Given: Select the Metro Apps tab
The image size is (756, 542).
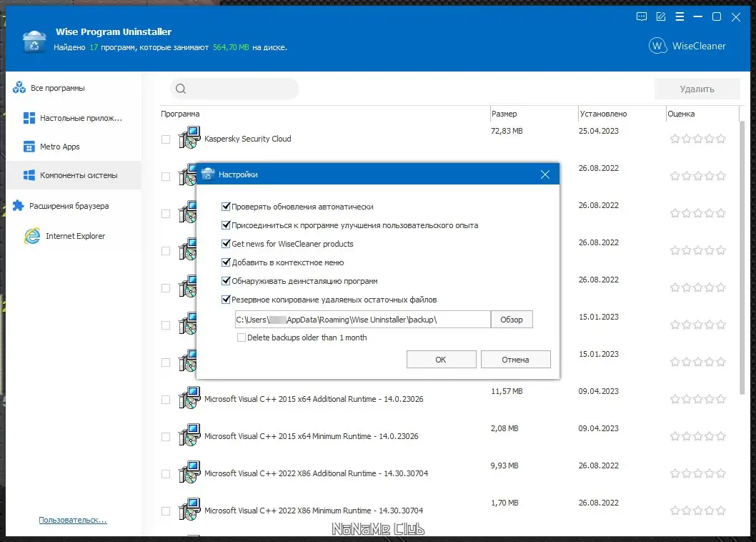Looking at the screenshot, I should tap(59, 147).
